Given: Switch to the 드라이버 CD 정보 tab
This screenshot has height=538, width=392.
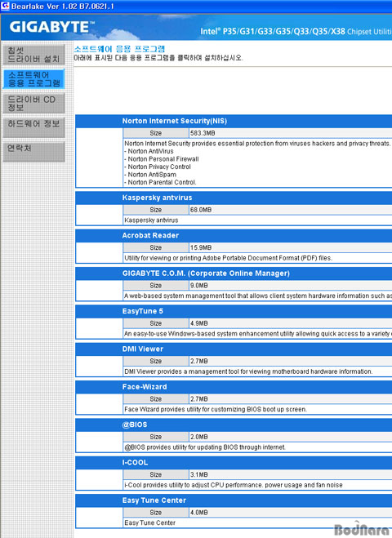Looking at the screenshot, I should [x=33, y=104].
